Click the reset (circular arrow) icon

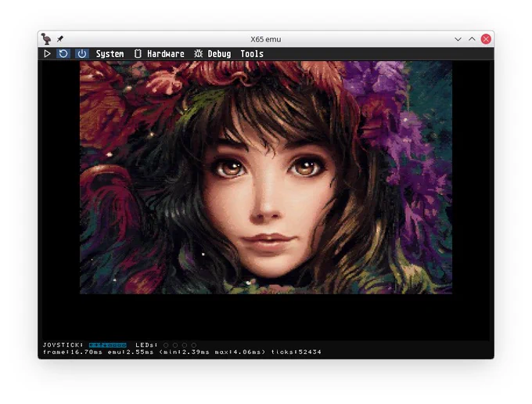pyautogui.click(x=63, y=54)
